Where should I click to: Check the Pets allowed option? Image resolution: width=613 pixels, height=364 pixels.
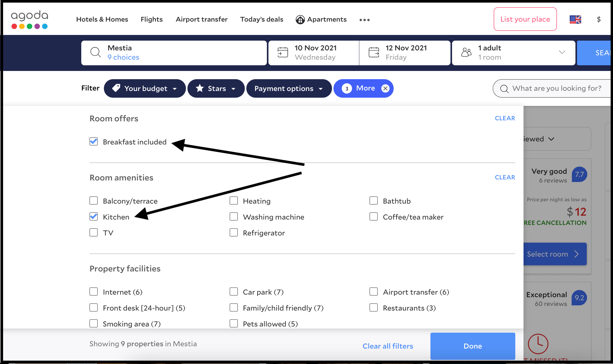233,323
